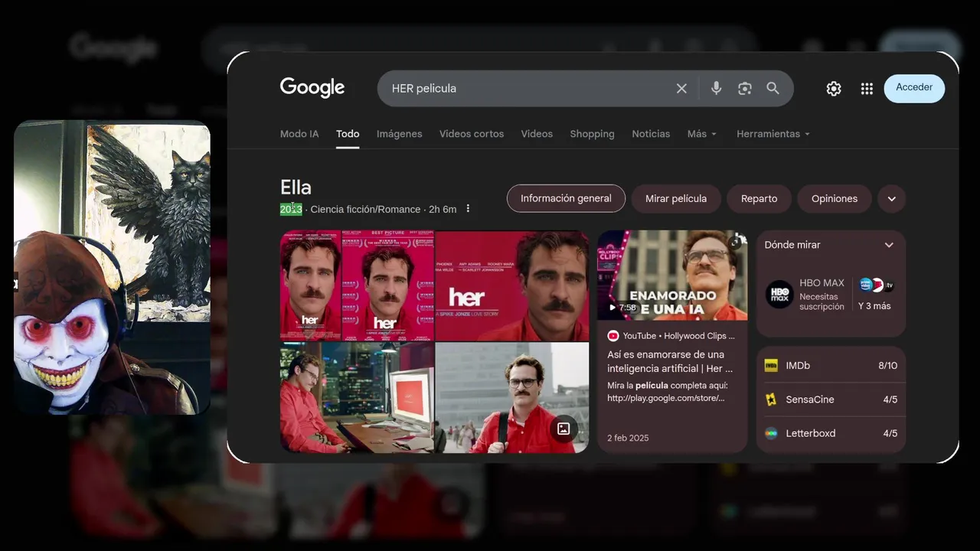The image size is (980, 551).
Task: Collapse the Dónde mirar panel chevron
Action: point(889,245)
